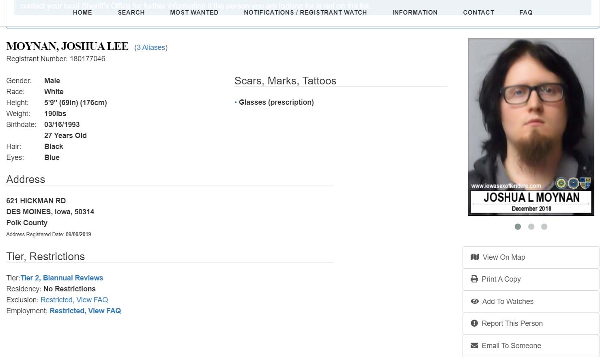Select the second photo carousel dot

click(531, 226)
